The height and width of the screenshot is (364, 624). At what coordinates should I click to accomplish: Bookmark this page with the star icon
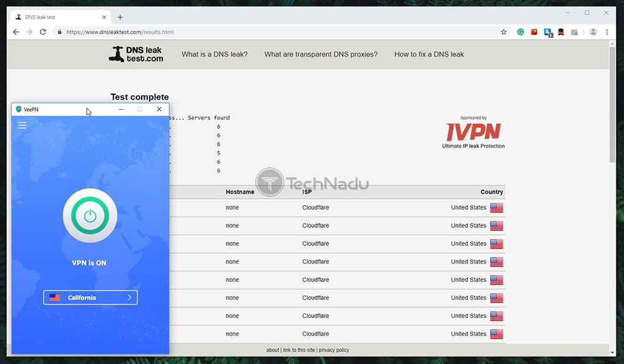504,32
